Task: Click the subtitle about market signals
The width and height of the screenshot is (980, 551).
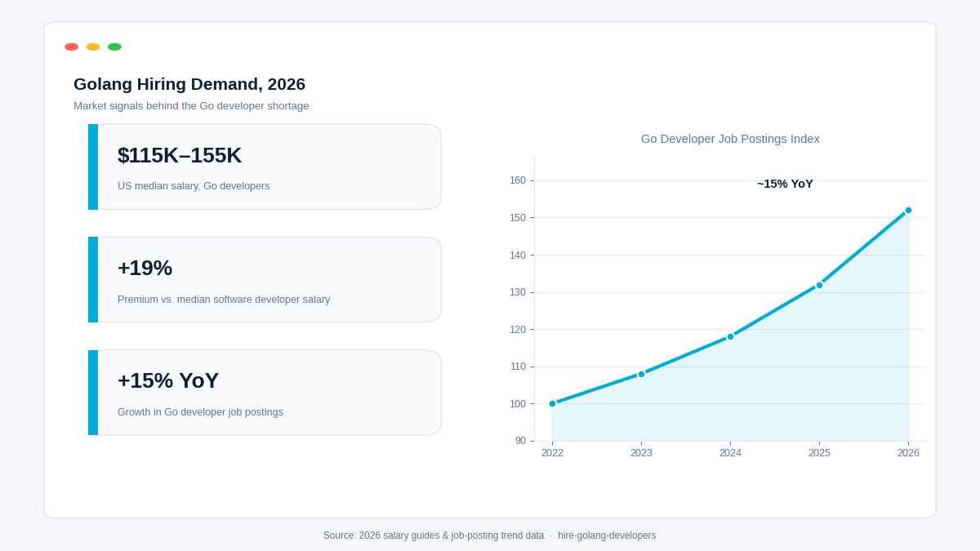Action: tap(191, 106)
